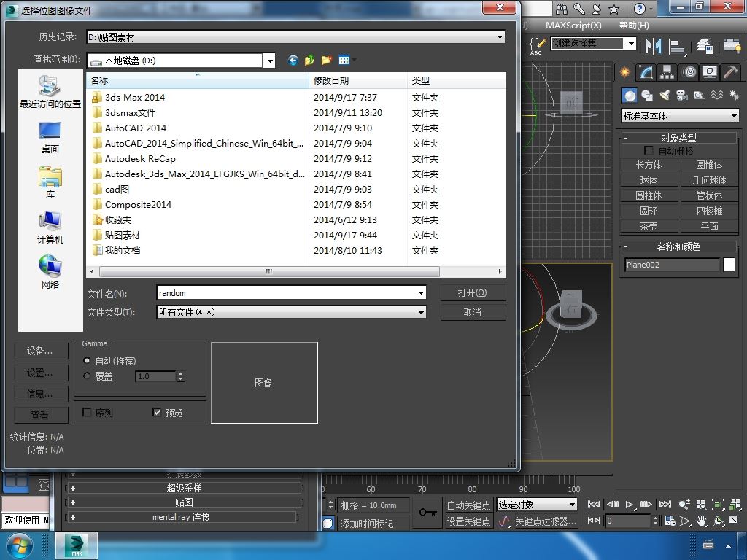This screenshot has height=560, width=747.
Task: Click the object color swatch next to Plane002
Action: [729, 265]
